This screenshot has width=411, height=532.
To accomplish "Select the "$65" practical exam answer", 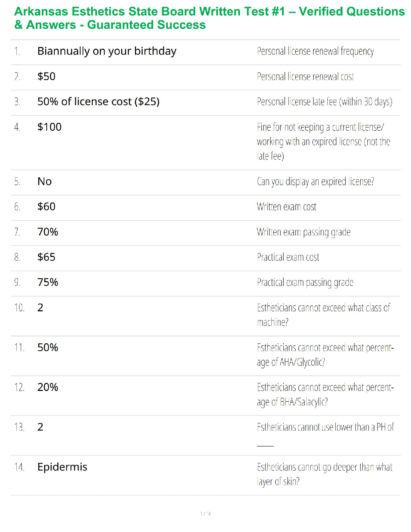I will (46, 257).
